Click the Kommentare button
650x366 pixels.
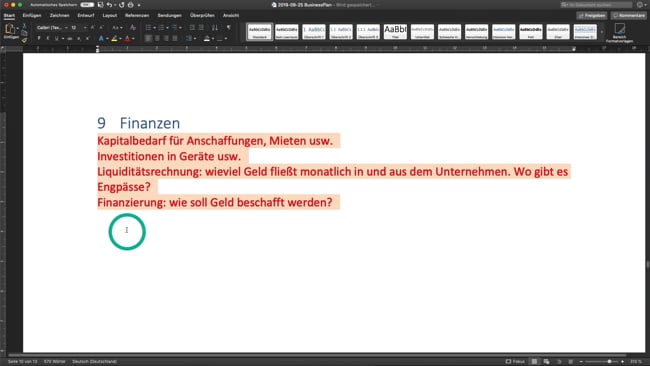[x=629, y=15]
